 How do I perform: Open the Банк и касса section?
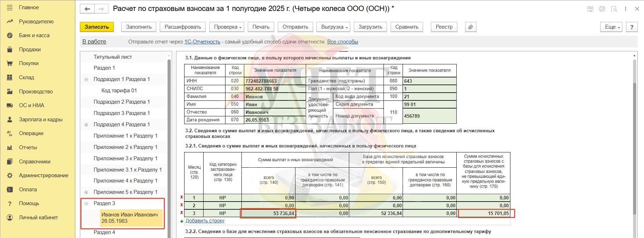click(x=34, y=35)
